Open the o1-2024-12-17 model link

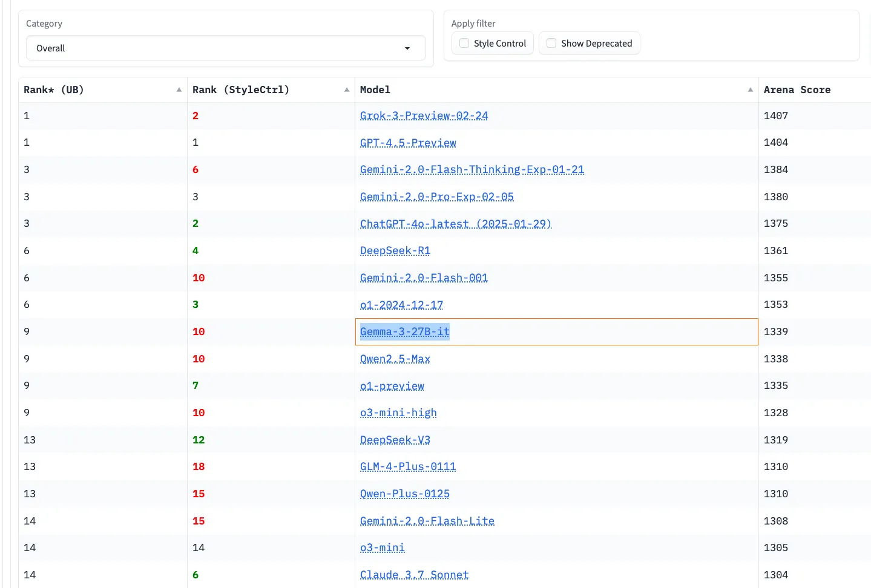(401, 305)
